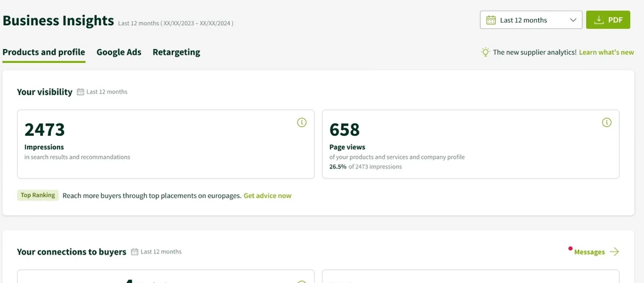Open the Retargeting tab
644x283 pixels.
coord(176,52)
